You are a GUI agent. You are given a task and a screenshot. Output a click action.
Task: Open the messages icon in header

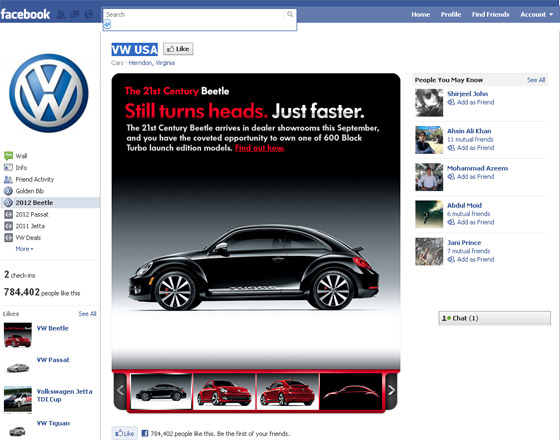75,15
